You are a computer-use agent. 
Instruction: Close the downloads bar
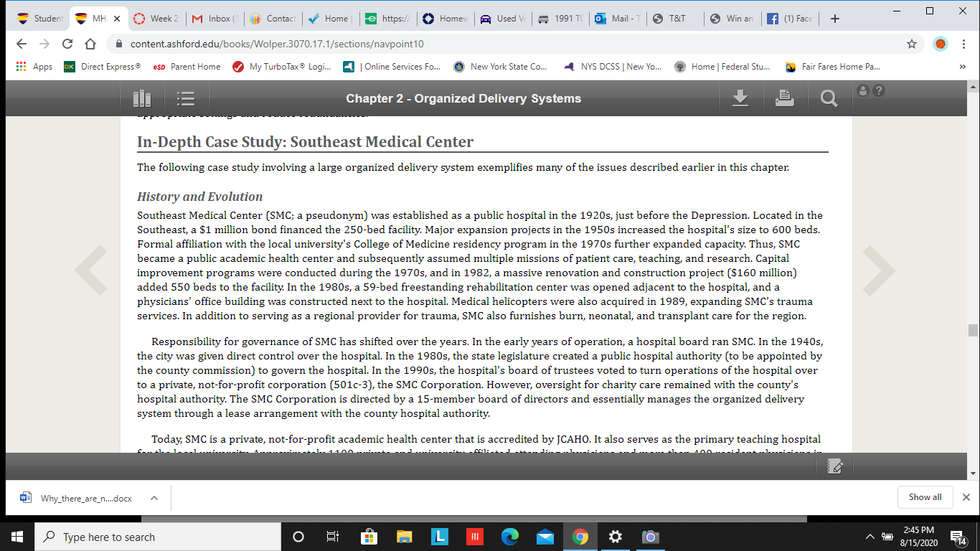pyautogui.click(x=966, y=497)
